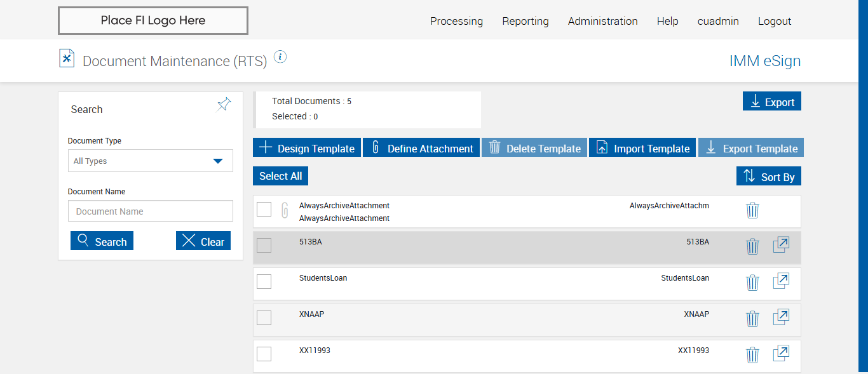The width and height of the screenshot is (868, 374).
Task: Open the Administration menu
Action: tap(602, 21)
